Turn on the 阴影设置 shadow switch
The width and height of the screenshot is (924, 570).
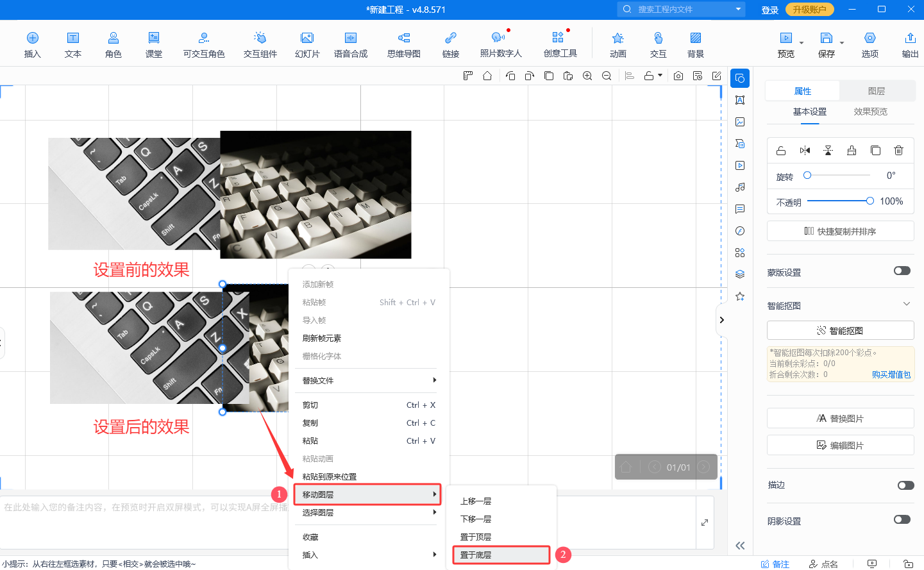[902, 520]
